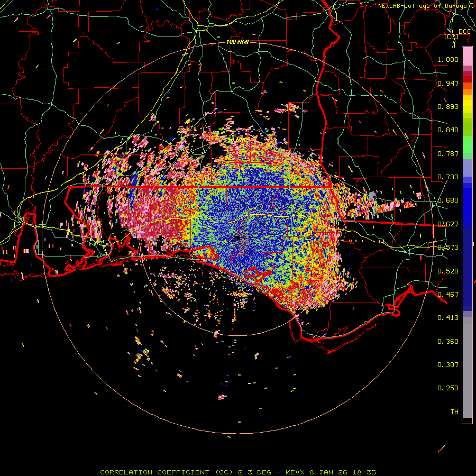The height and width of the screenshot is (476, 476).
Task: Select the 0.840 scale label
Action: 448,130
